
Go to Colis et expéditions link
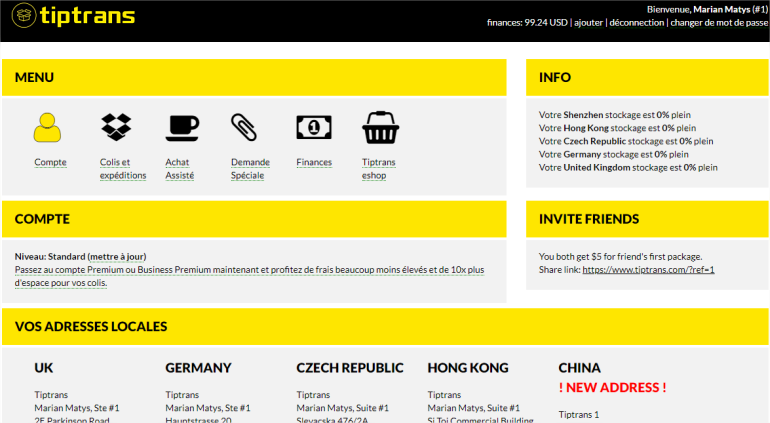click(123, 169)
